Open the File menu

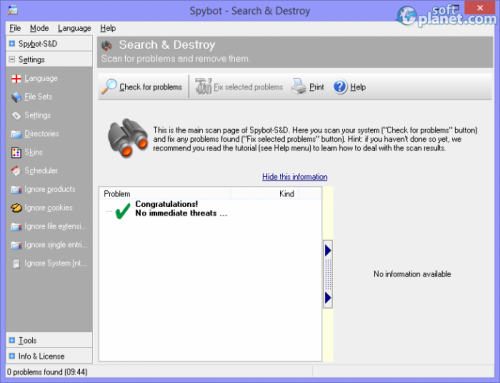click(x=15, y=28)
